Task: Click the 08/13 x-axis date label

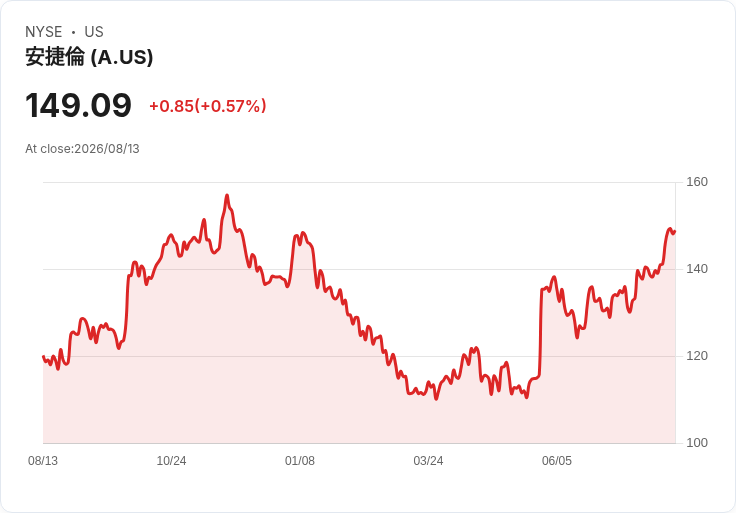Action: coord(43,461)
